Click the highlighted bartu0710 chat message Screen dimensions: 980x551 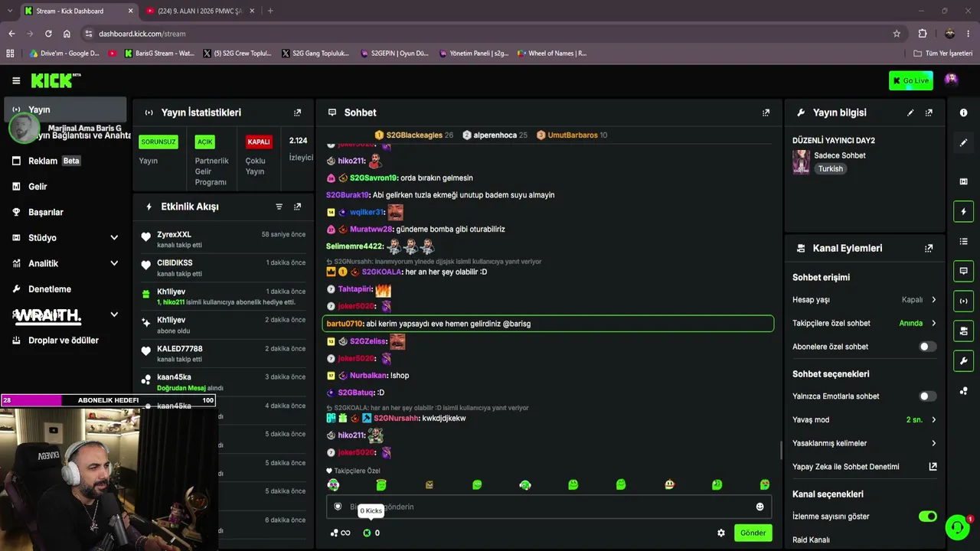548,324
